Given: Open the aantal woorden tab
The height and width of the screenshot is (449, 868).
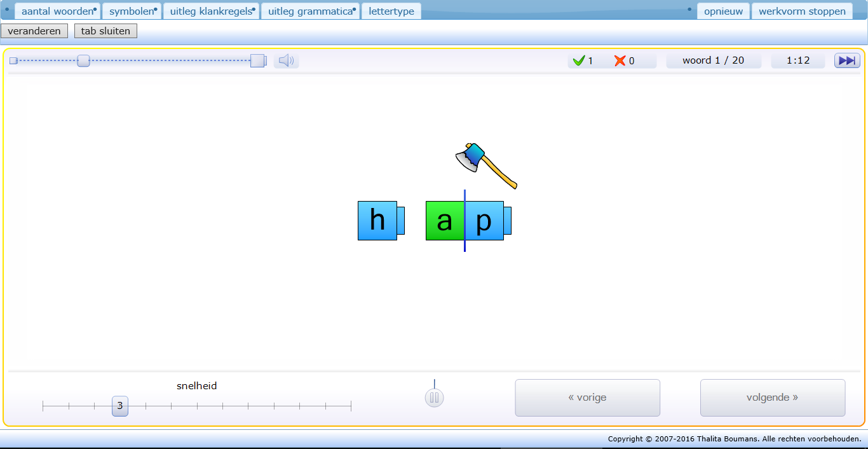Looking at the screenshot, I should click(x=57, y=11).
